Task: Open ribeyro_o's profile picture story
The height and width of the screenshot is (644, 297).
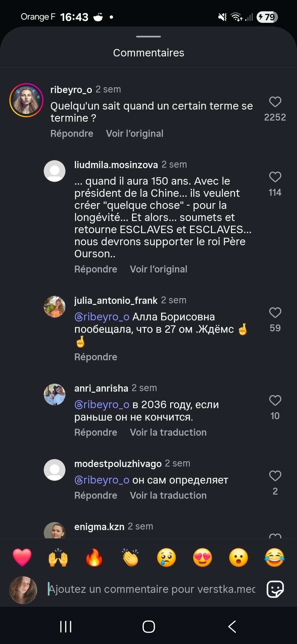Action: point(26,100)
